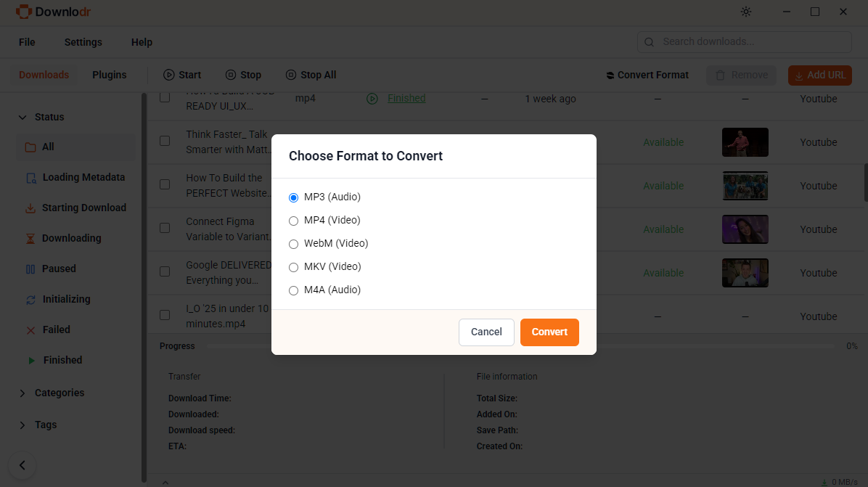The width and height of the screenshot is (868, 487).
Task: Click the Paused status filter icon
Action: click(30, 269)
